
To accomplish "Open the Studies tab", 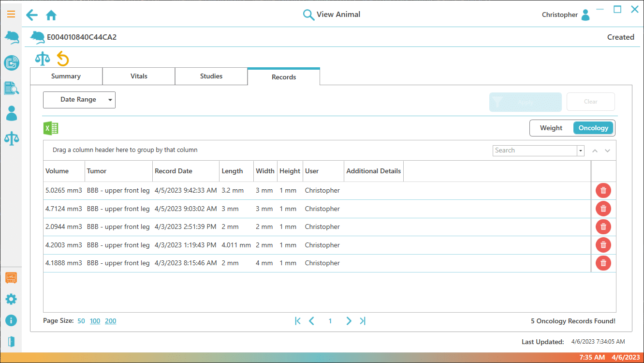I will point(211,76).
